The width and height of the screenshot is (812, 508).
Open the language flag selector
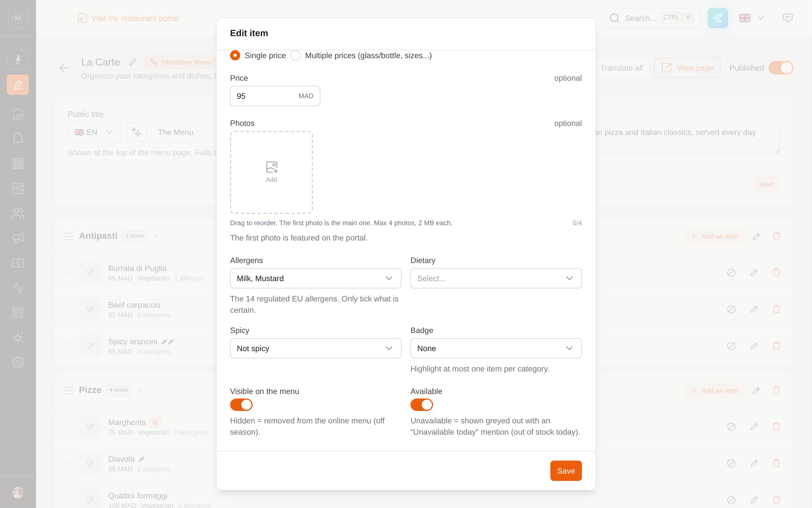point(752,18)
